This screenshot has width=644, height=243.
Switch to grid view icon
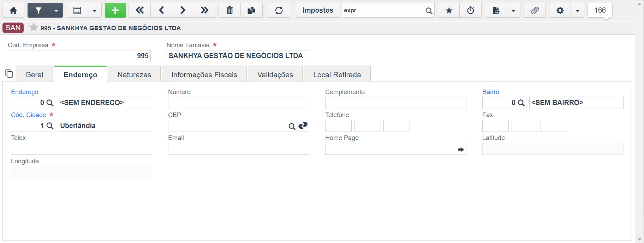[x=77, y=11]
